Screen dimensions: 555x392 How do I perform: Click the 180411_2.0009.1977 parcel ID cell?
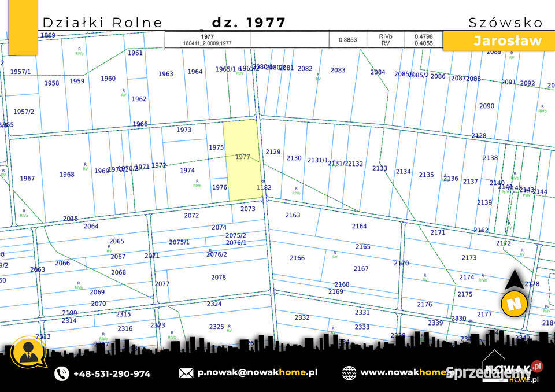coord(207,43)
